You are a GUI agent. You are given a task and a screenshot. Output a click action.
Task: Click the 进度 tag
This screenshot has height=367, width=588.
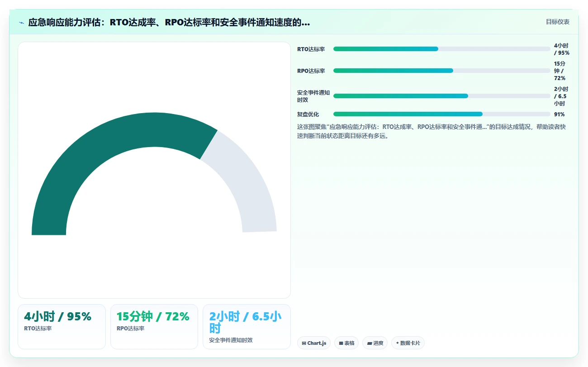click(375, 343)
